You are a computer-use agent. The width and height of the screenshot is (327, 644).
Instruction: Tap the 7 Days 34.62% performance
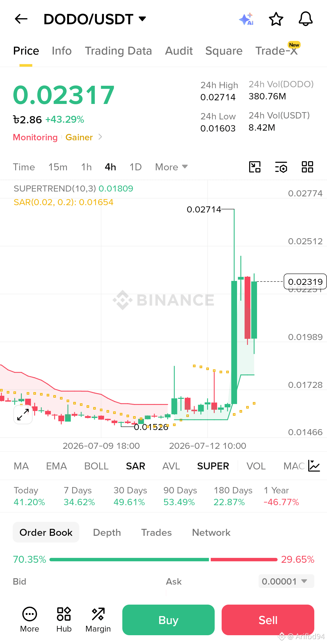pyautogui.click(x=79, y=496)
